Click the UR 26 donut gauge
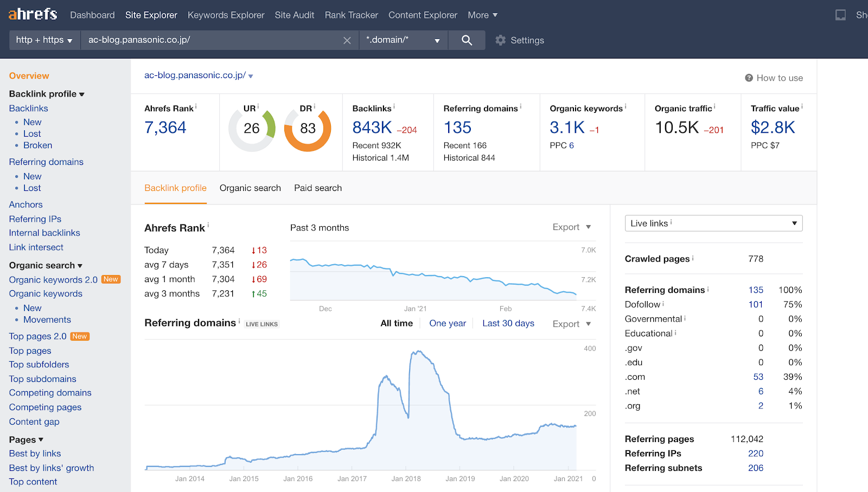The height and width of the screenshot is (492, 868). [x=252, y=129]
